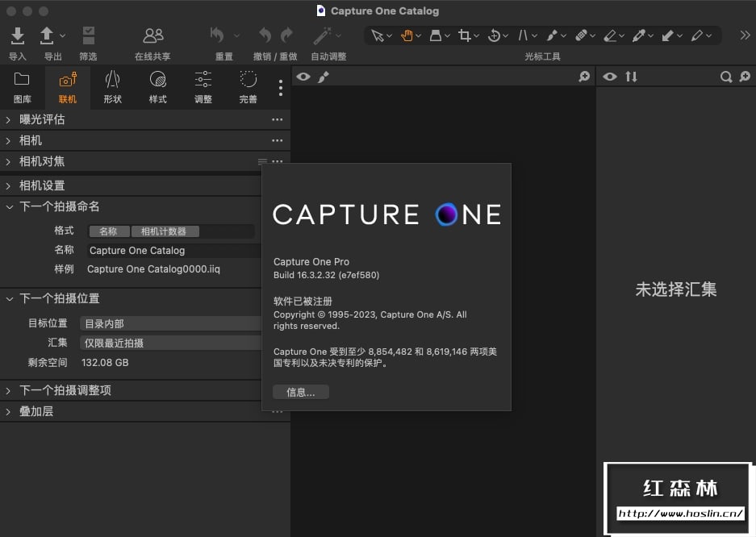This screenshot has height=537, width=756.
Task: Click the search magnifier in browser panel
Action: (726, 77)
